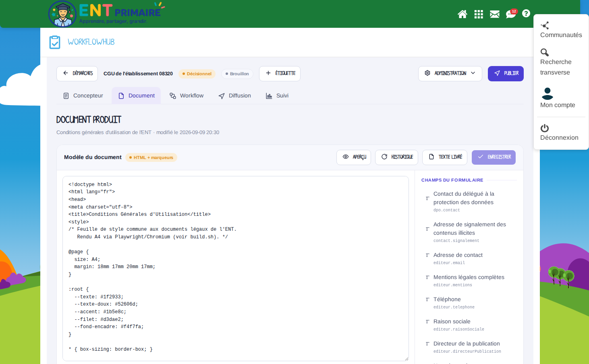Click the editeur.email marker code

pyautogui.click(x=449, y=263)
